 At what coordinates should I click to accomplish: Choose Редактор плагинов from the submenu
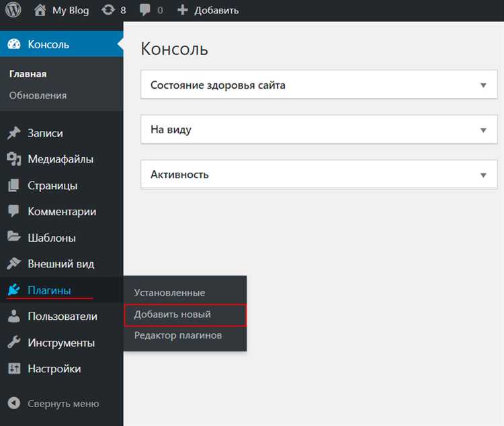pos(178,335)
